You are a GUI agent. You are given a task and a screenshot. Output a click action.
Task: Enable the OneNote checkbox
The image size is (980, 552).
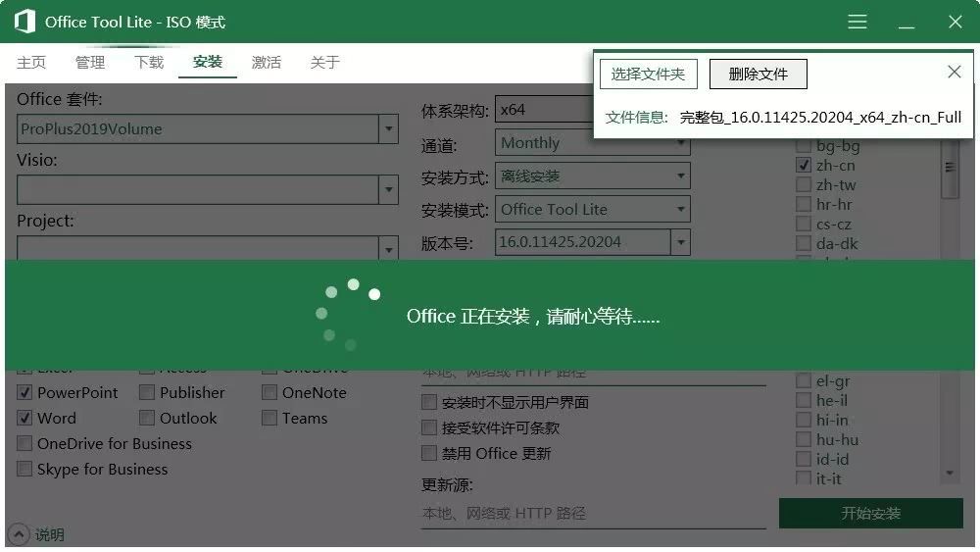(x=269, y=392)
